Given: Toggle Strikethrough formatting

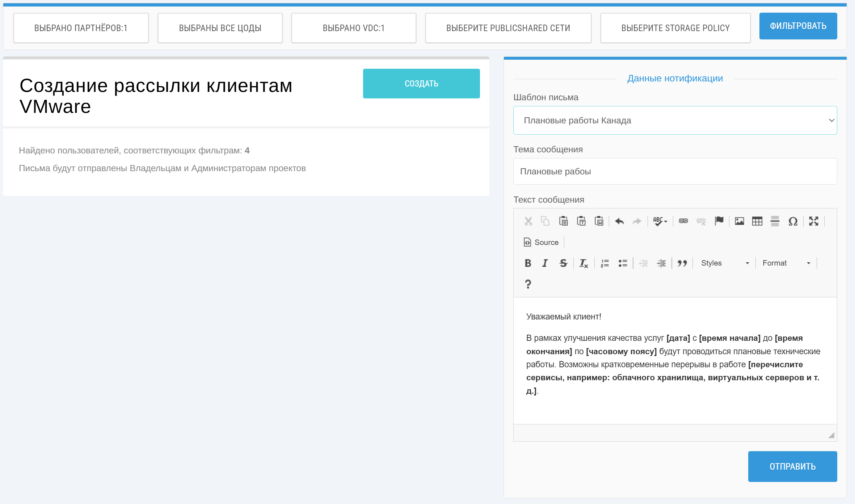Looking at the screenshot, I should pyautogui.click(x=563, y=263).
